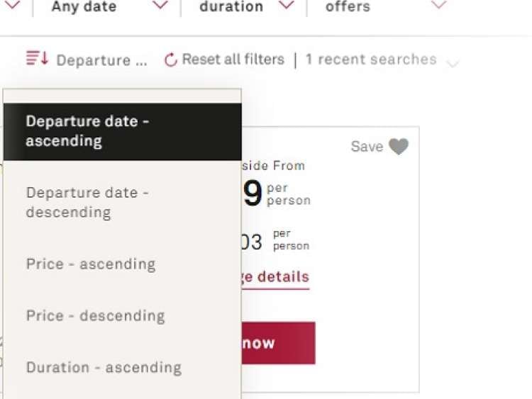Screen dimensions: 532x399
Task: Select Departure date - ascending option
Action: [122, 131]
